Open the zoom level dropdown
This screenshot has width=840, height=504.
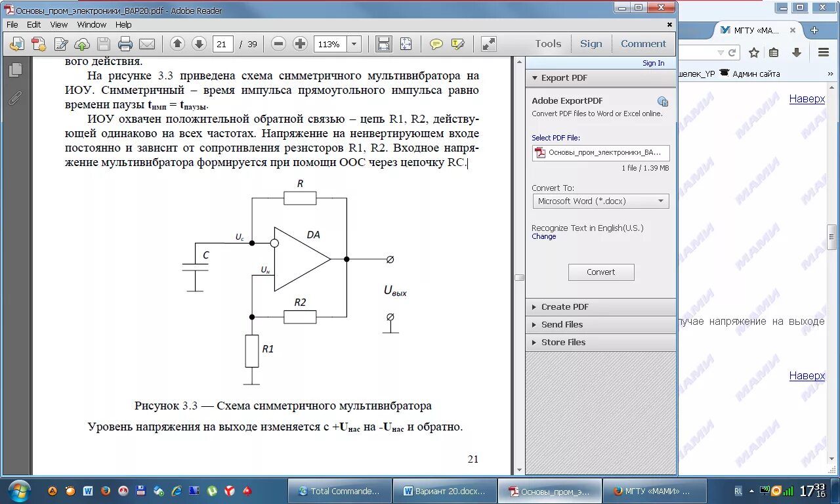pyautogui.click(x=354, y=44)
